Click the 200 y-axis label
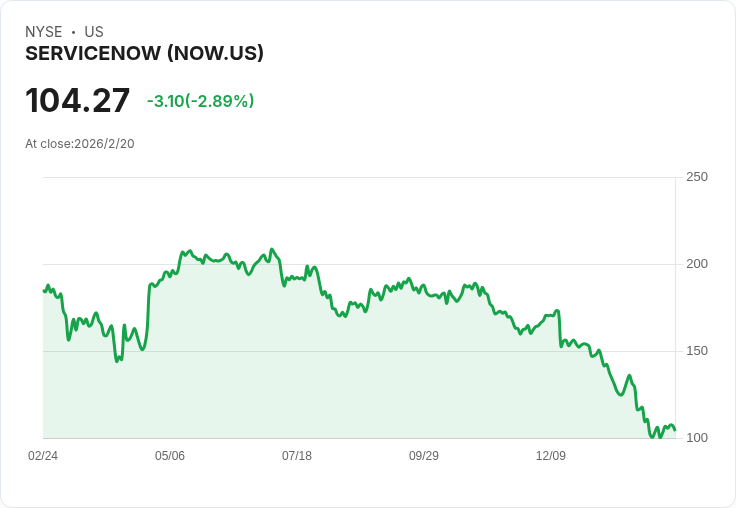Screen dimensions: 736x508 coord(697,264)
